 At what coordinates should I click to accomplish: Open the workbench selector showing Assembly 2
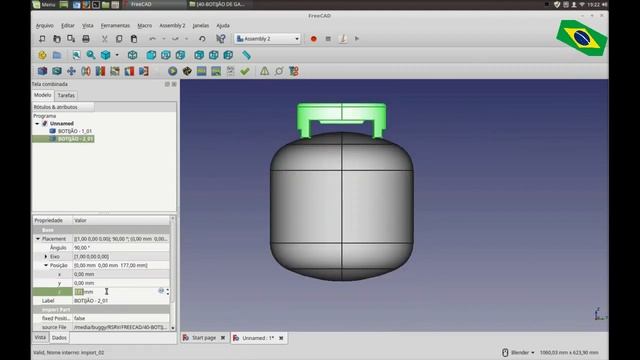pos(268,39)
